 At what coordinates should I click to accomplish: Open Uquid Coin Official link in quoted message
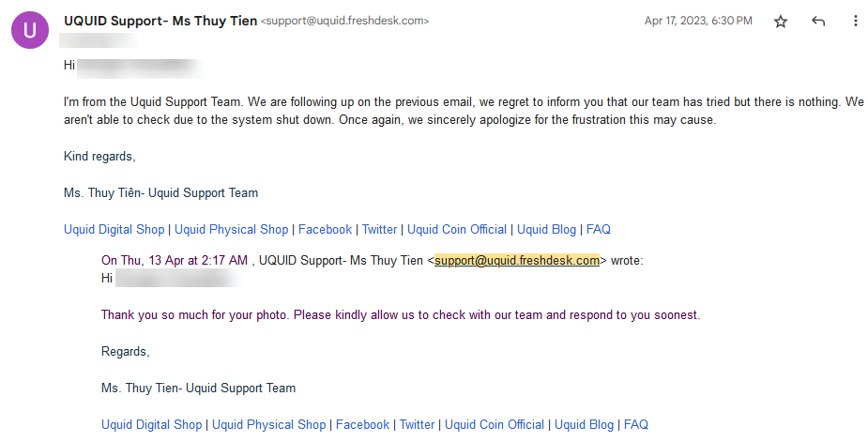[495, 424]
